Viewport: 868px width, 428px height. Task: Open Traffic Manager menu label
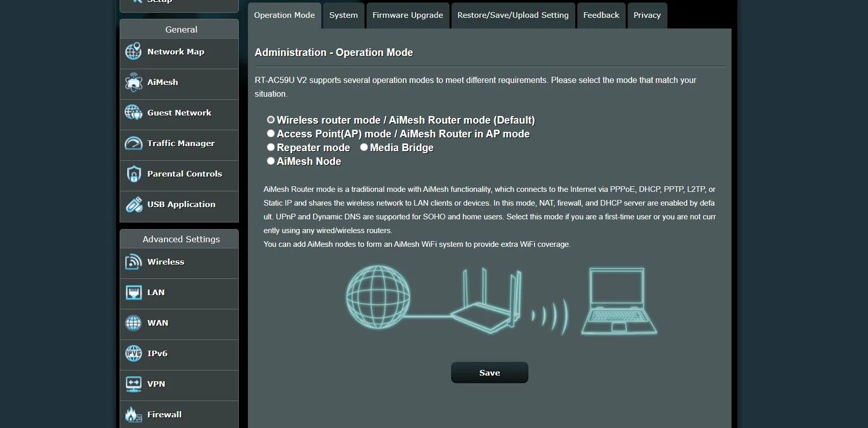pos(181,144)
